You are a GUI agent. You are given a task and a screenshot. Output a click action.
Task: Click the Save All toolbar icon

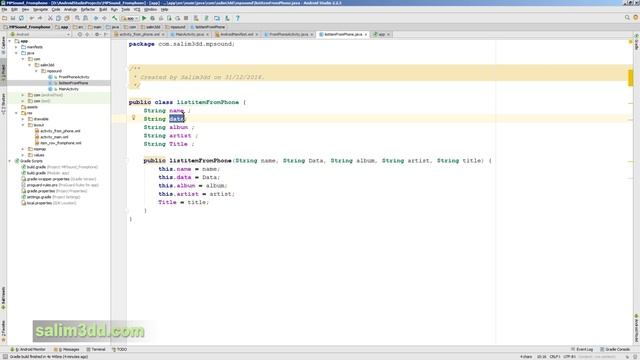(13, 18)
